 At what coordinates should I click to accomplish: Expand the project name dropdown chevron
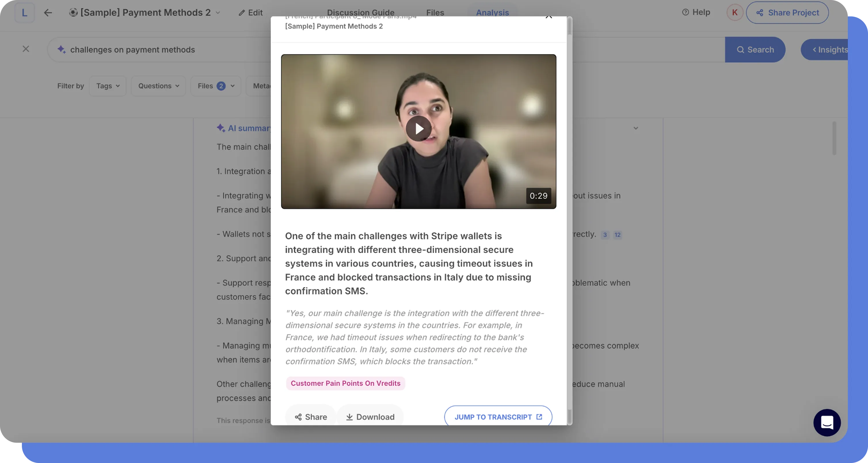(x=218, y=13)
